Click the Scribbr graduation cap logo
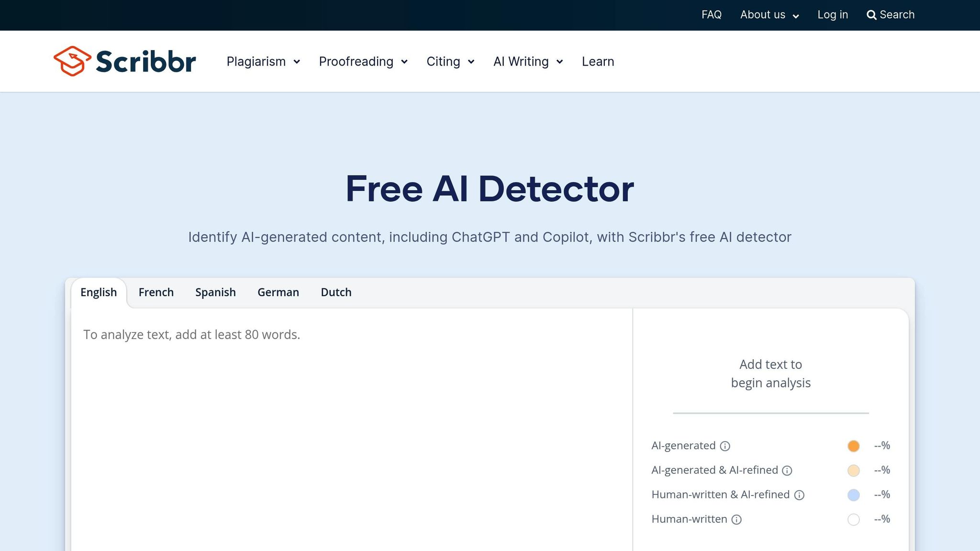980x551 pixels. click(x=72, y=61)
